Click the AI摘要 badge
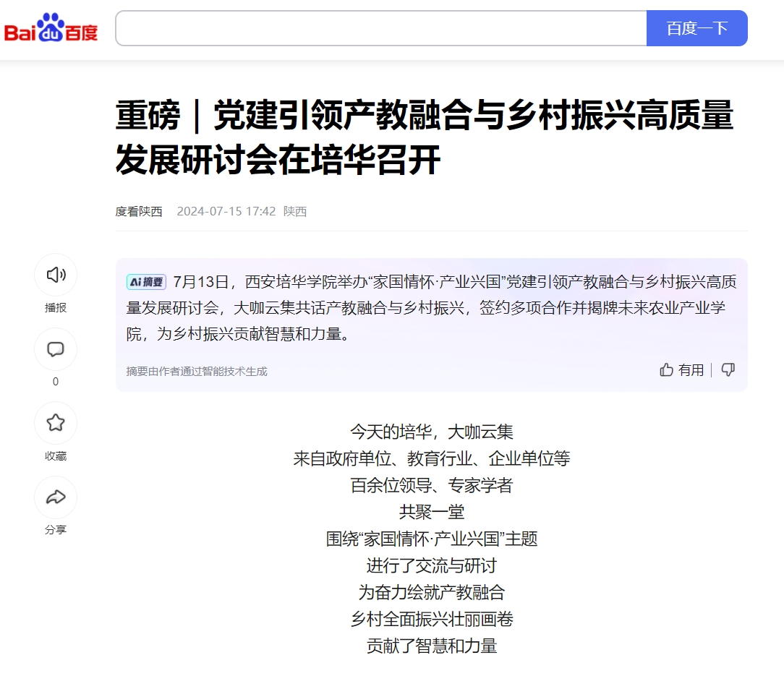 146,282
